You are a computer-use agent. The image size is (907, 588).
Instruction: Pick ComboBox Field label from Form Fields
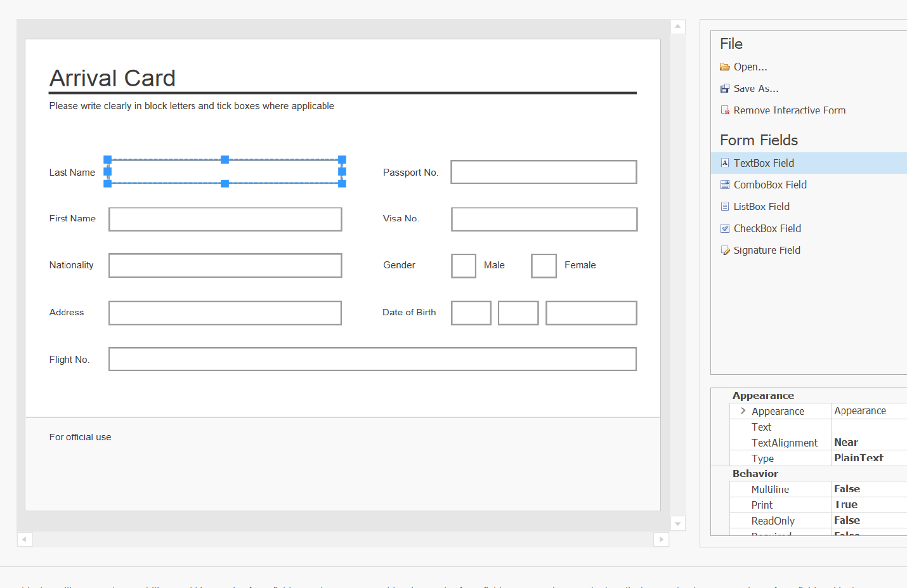(x=770, y=185)
